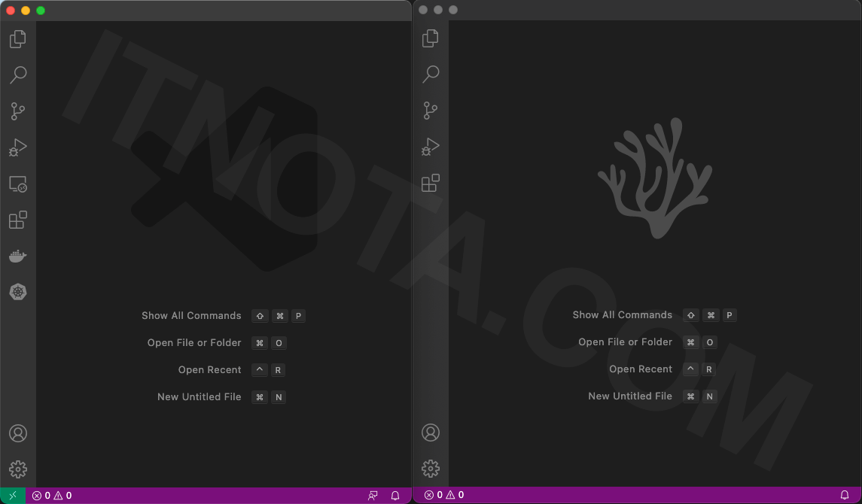Screen dimensions: 862x504
Task: Open Run and Debug in the left window
Action: click(18, 147)
